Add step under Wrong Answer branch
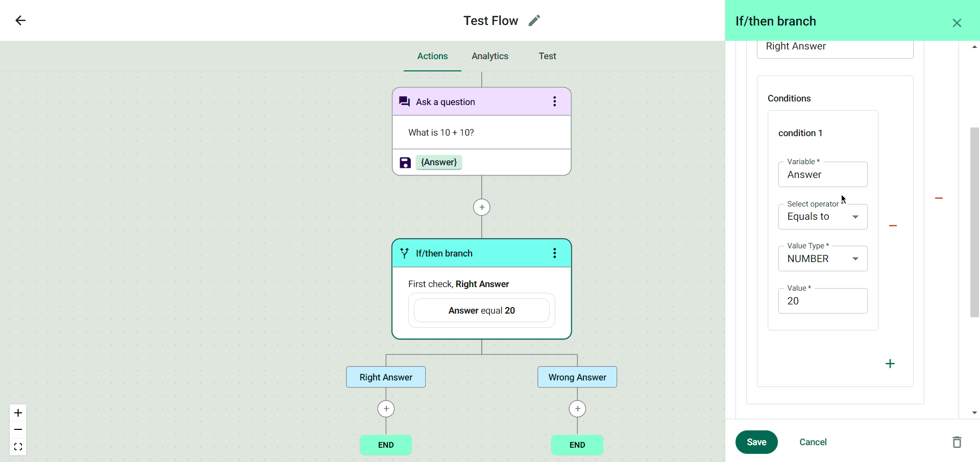 click(577, 409)
